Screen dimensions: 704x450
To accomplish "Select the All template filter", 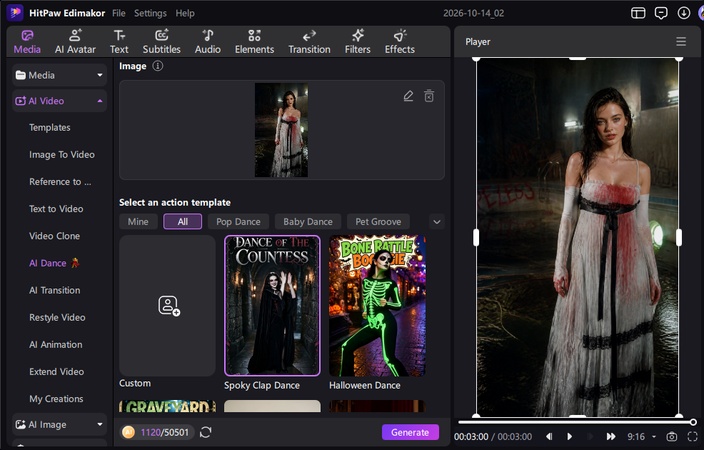I will click(182, 221).
